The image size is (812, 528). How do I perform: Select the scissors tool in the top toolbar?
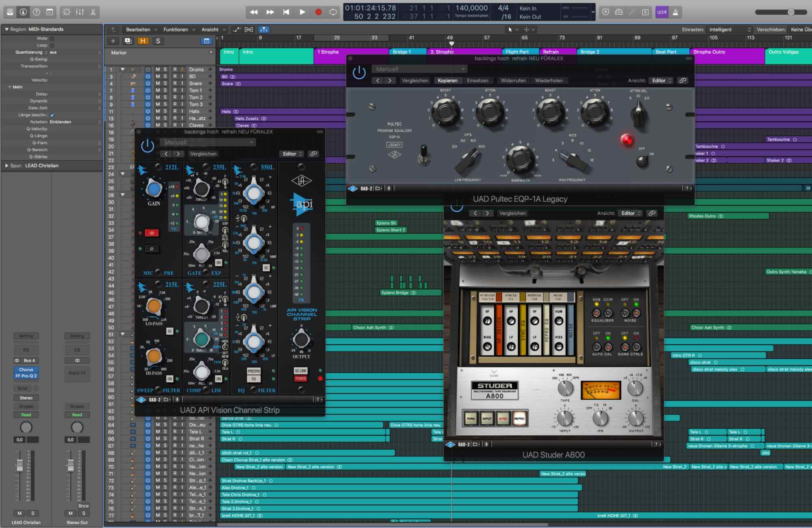point(93,12)
